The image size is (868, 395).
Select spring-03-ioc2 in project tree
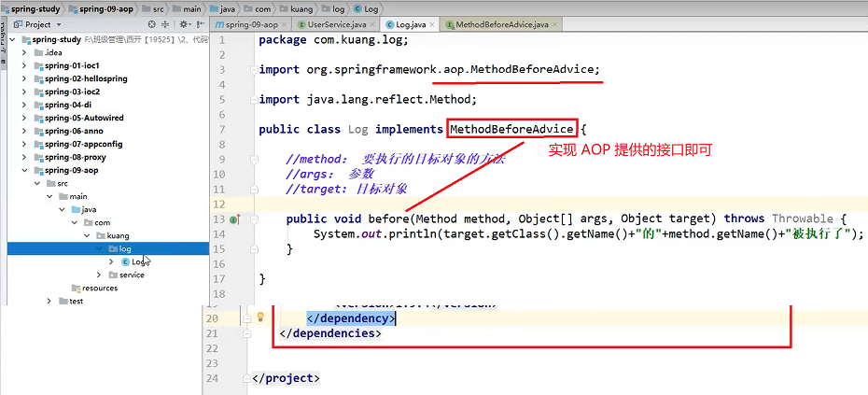(x=72, y=92)
